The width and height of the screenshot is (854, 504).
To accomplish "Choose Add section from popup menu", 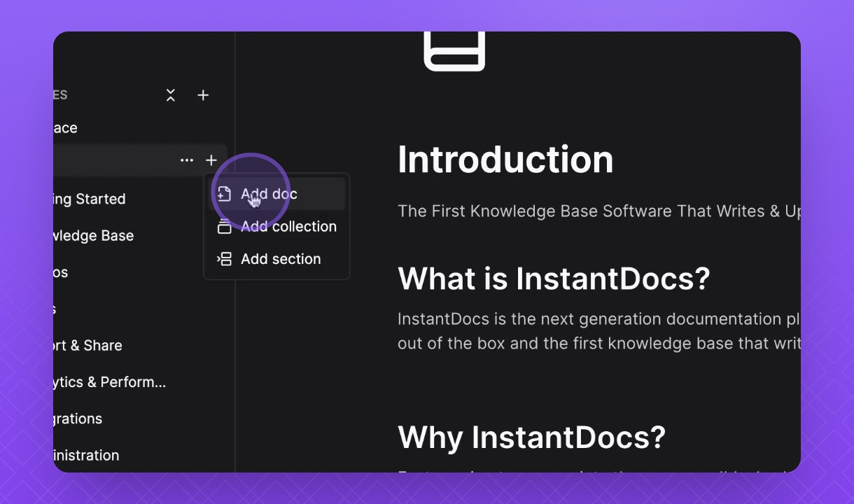I will (x=277, y=259).
